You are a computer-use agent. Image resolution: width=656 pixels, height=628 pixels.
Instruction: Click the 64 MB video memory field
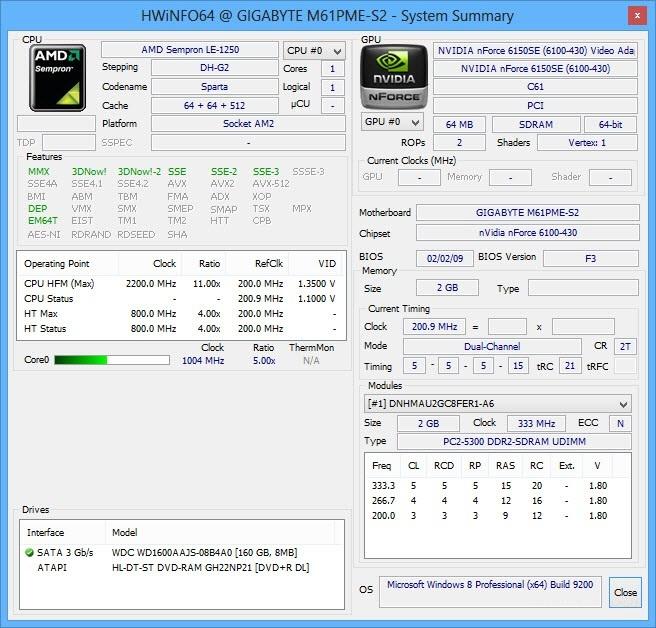[x=459, y=125]
